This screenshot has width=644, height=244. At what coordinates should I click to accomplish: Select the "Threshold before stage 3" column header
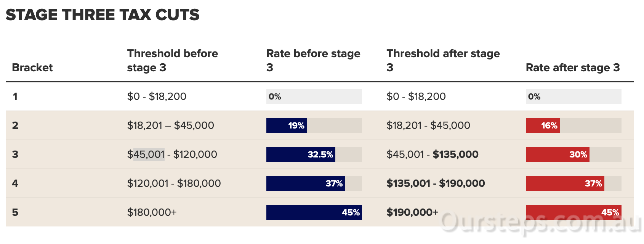click(172, 60)
